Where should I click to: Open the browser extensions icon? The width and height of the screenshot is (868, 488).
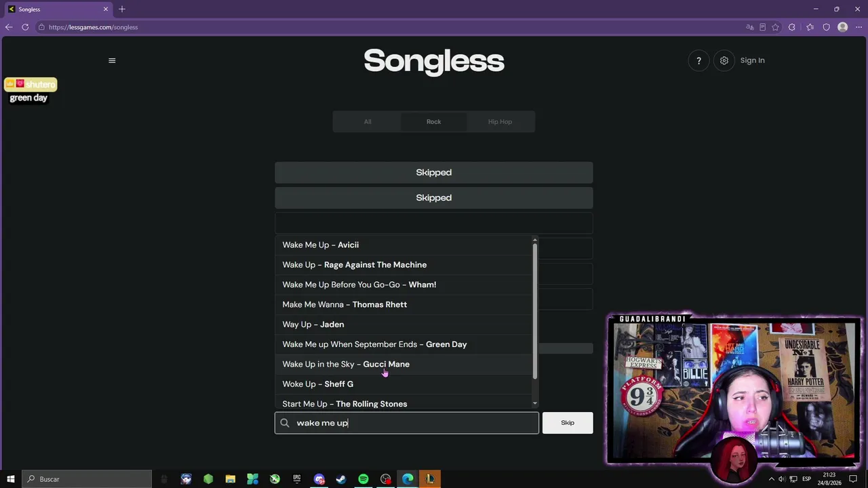(x=792, y=27)
